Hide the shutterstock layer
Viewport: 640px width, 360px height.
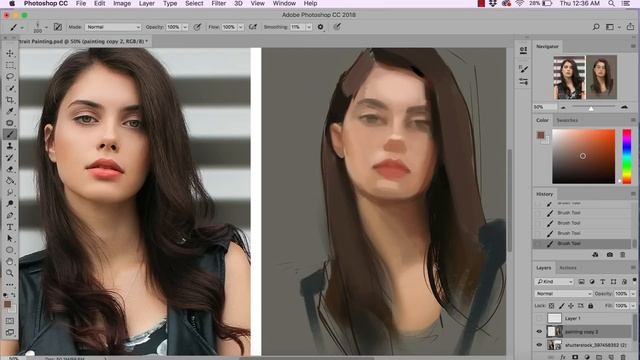pyautogui.click(x=539, y=345)
